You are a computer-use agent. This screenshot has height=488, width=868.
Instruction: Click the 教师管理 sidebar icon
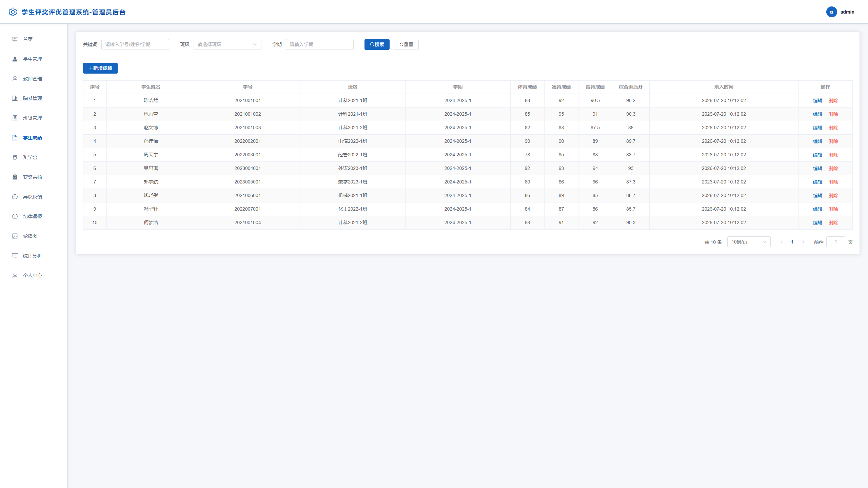15,79
